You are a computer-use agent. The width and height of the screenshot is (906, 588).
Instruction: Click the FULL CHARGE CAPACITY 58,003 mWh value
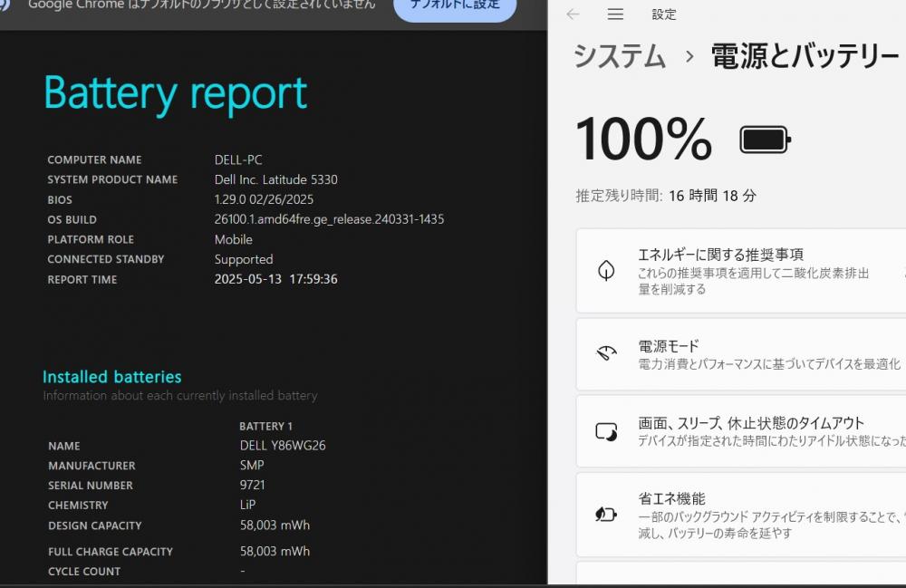click(275, 551)
